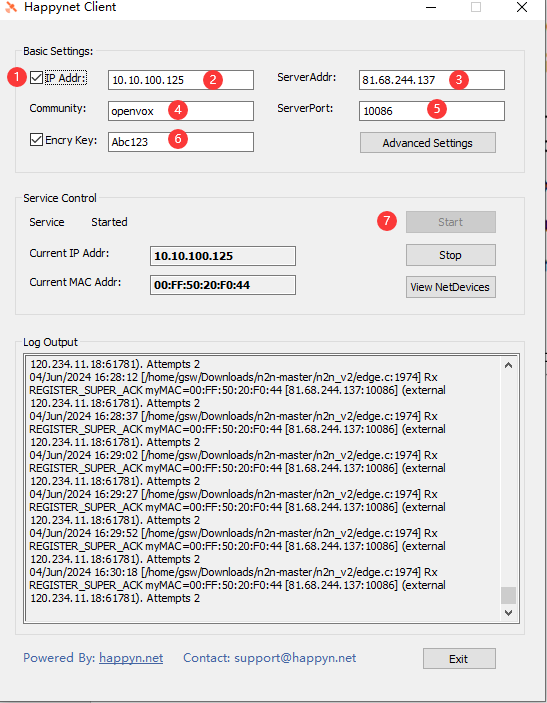Click the "Current MAC Addr:" label

tap(75, 282)
